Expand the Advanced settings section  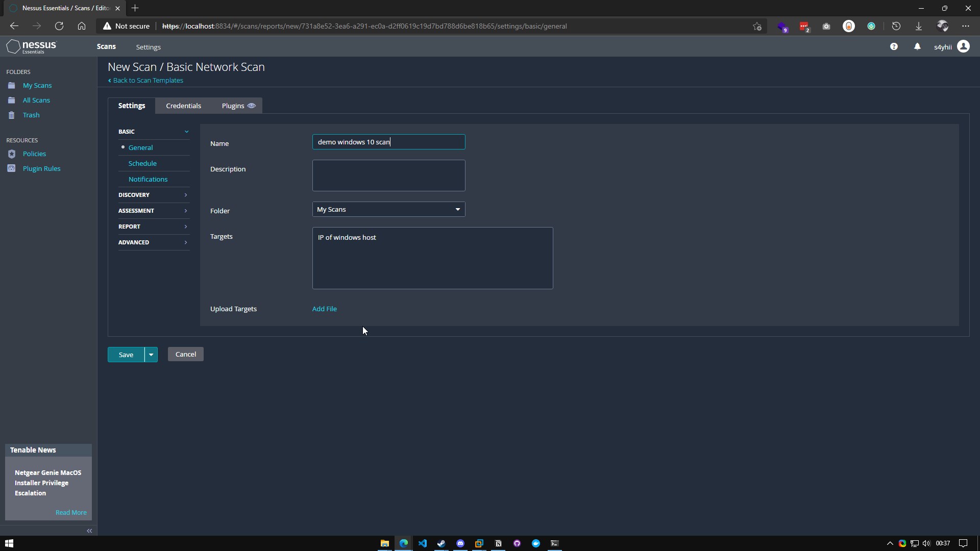coord(153,242)
